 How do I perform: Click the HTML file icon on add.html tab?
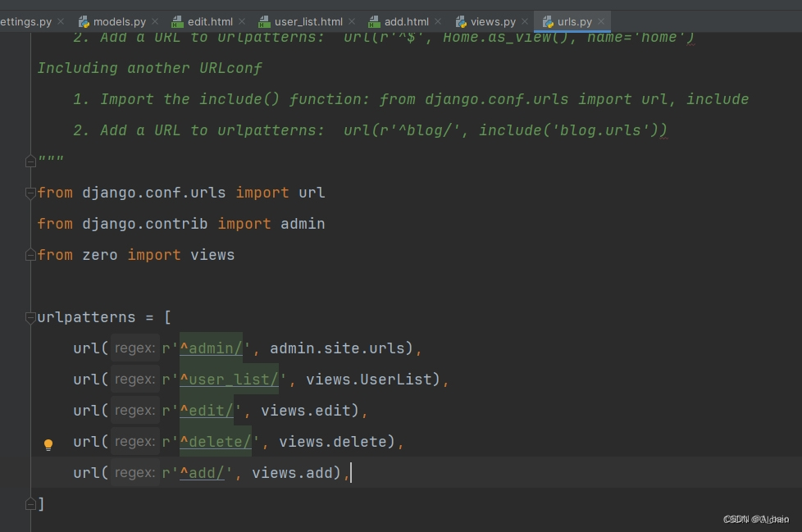(374, 22)
